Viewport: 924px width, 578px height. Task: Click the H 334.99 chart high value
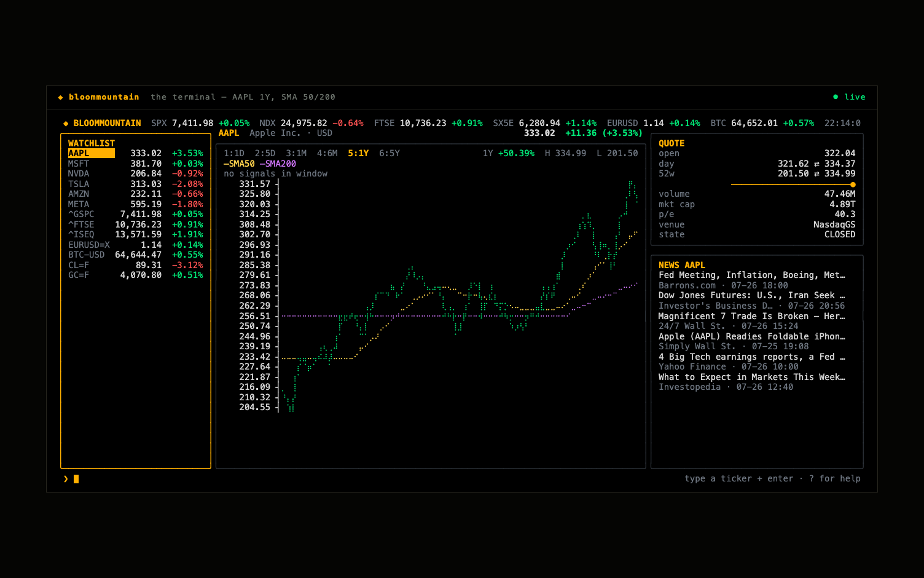point(566,153)
